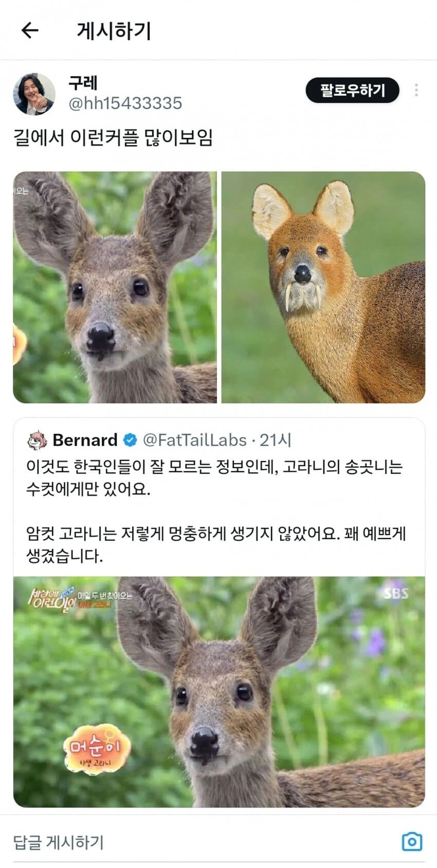Viewport: 437px width, 868px height.
Task: Open the @FatTailLabs handle
Action: click(x=194, y=440)
